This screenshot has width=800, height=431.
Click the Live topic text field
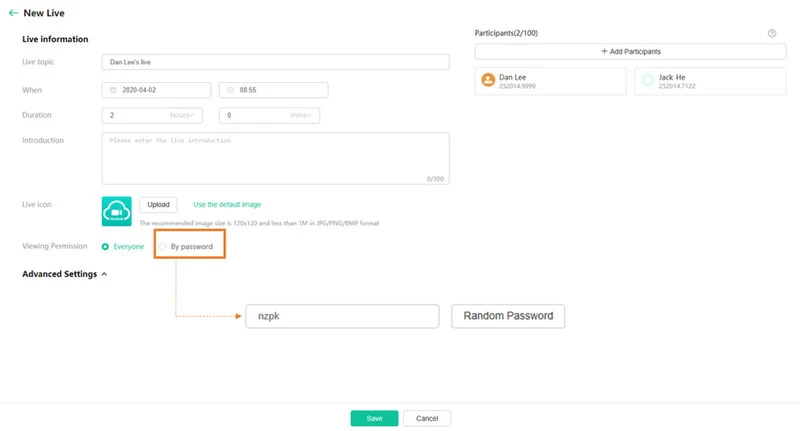pos(275,62)
